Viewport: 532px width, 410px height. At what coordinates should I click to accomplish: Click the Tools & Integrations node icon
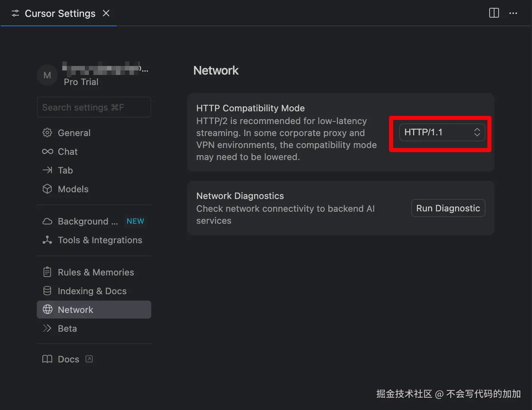47,240
